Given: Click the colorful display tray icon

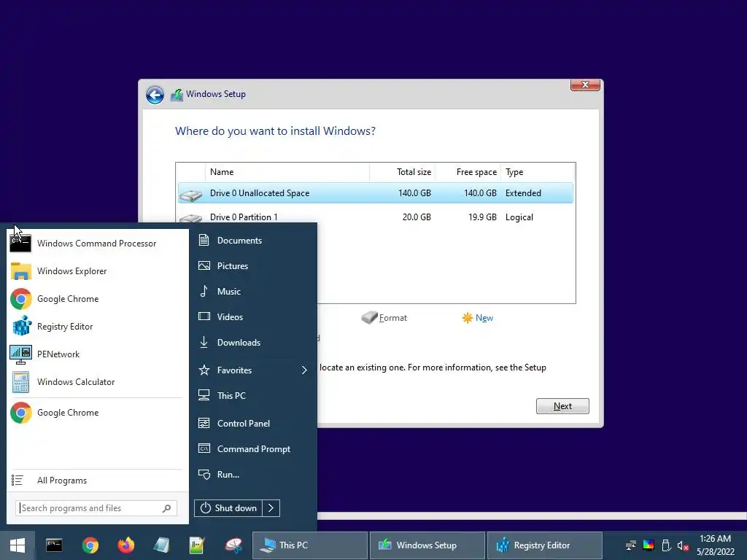Looking at the screenshot, I should point(649,545).
